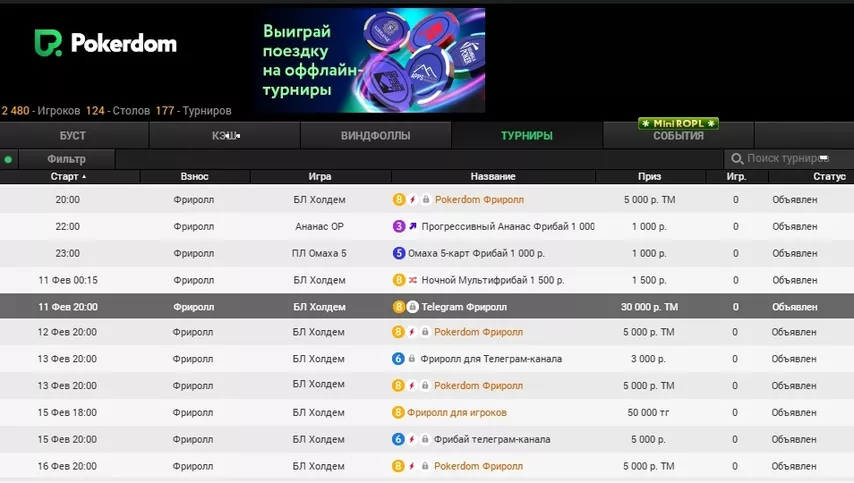
Task: Click red shuffle icon on Ночной Мультифрибай
Action: [x=412, y=281]
